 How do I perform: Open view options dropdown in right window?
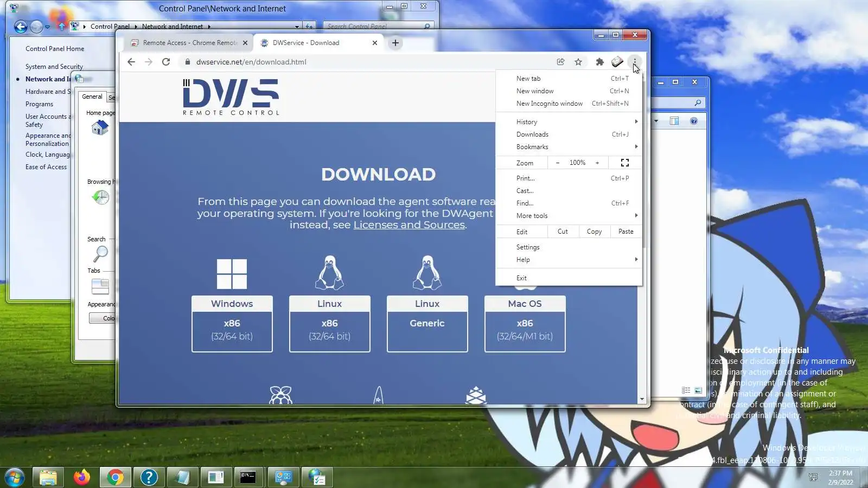[x=656, y=121]
